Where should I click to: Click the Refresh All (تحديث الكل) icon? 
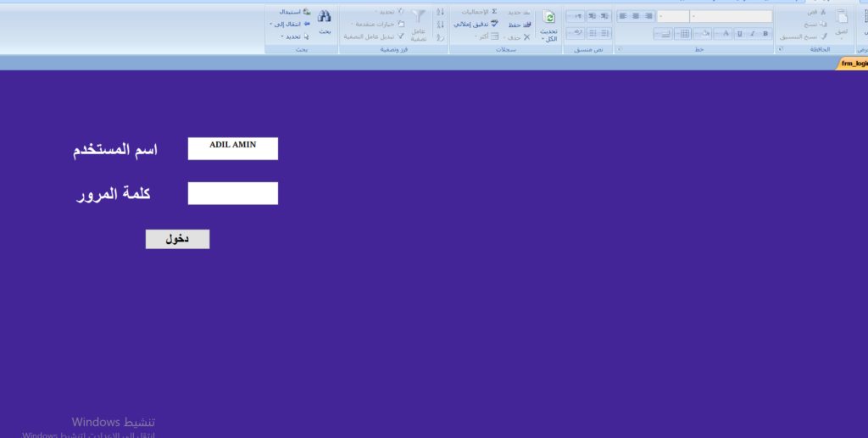tap(548, 17)
